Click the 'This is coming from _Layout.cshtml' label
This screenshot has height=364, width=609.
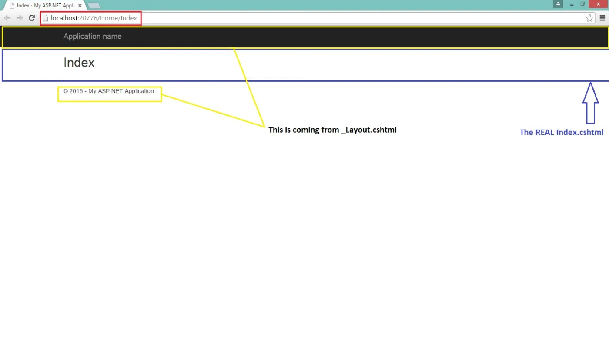click(x=332, y=130)
